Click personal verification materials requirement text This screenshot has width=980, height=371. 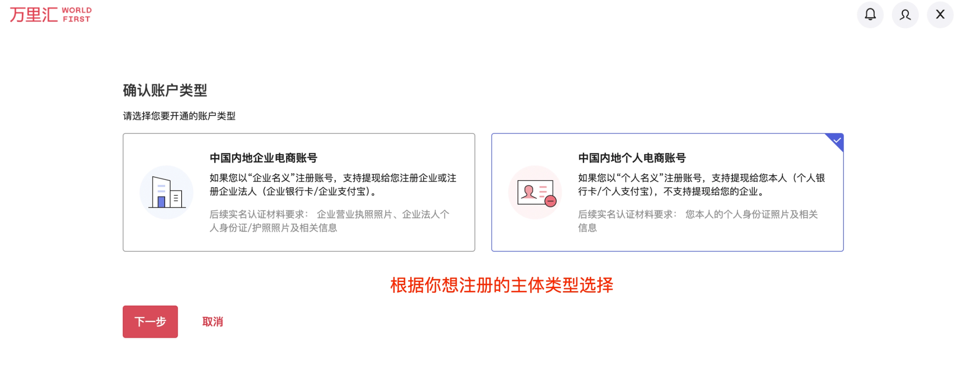pos(698,221)
